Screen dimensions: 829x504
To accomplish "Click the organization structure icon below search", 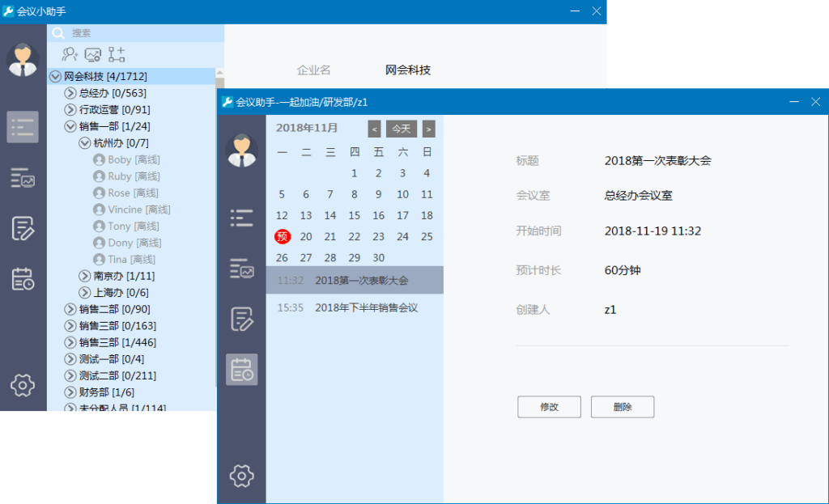I will tap(117, 55).
